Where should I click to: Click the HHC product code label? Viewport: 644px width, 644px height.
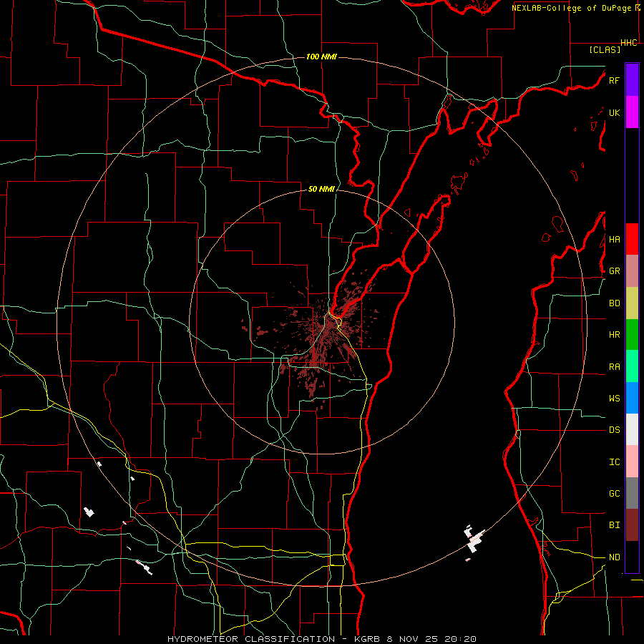pyautogui.click(x=628, y=43)
